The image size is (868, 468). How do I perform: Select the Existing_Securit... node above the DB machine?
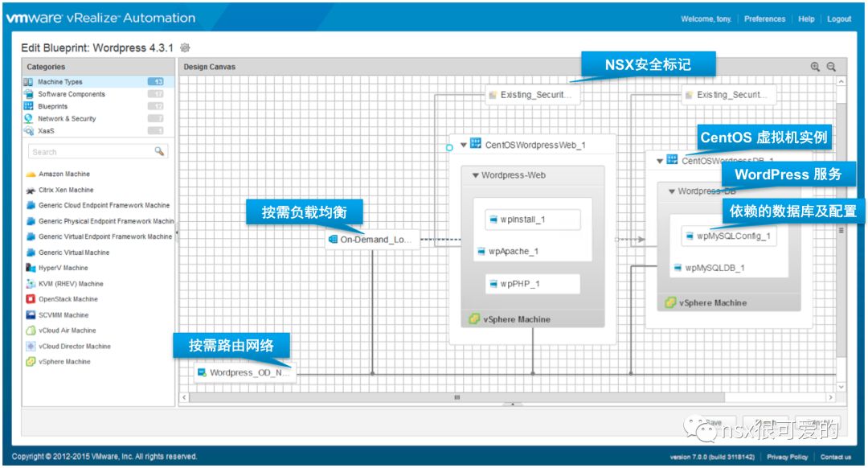coord(728,95)
